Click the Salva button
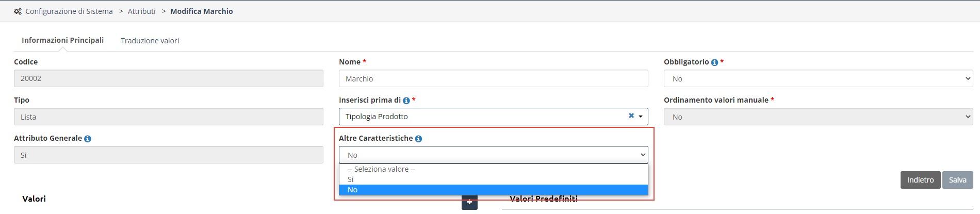The image size is (980, 214). 957,180
